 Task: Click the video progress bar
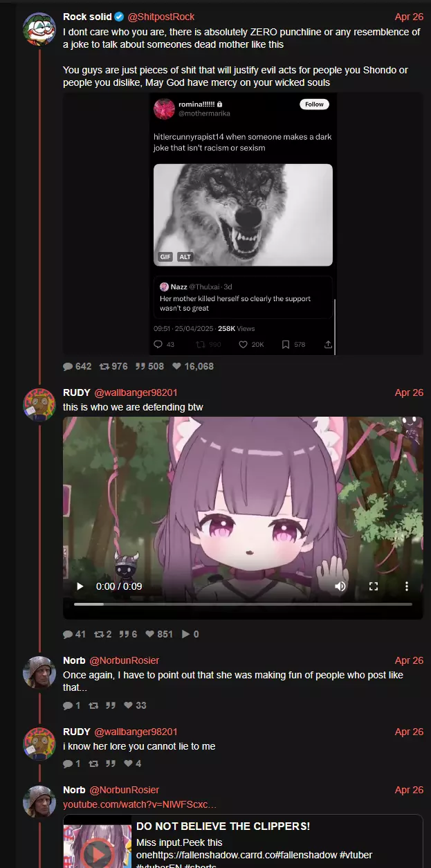pyautogui.click(x=243, y=604)
